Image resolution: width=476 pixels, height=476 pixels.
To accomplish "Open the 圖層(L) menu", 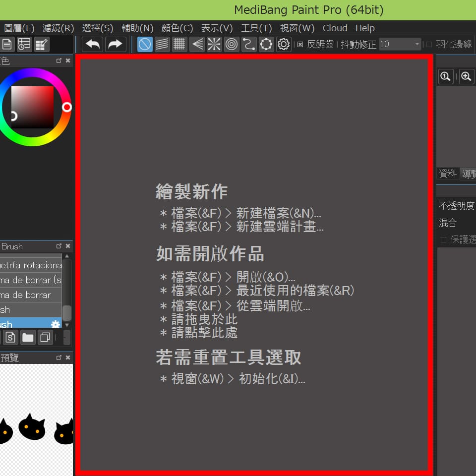I will (x=19, y=28).
